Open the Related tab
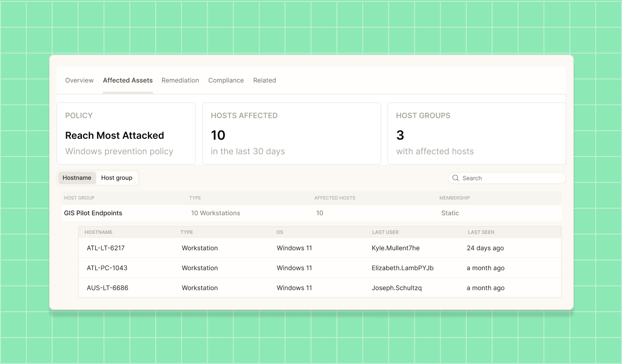The image size is (622, 364). [265, 80]
